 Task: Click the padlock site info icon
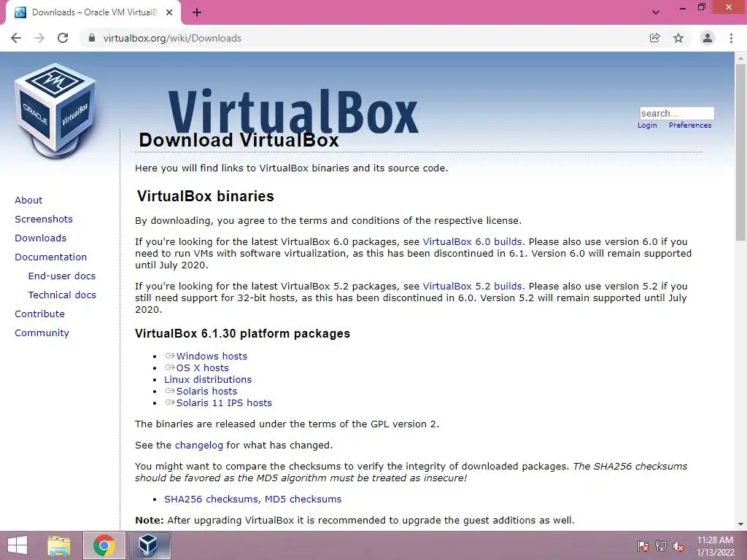point(91,38)
